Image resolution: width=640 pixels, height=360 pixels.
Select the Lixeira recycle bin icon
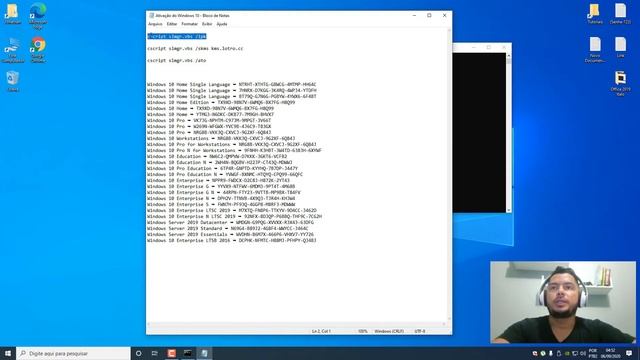point(13,81)
